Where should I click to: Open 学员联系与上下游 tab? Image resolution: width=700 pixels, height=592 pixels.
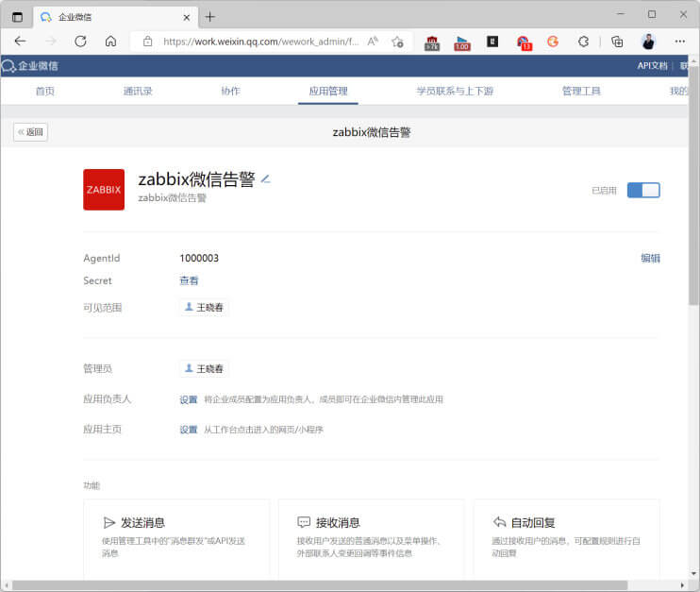(455, 92)
